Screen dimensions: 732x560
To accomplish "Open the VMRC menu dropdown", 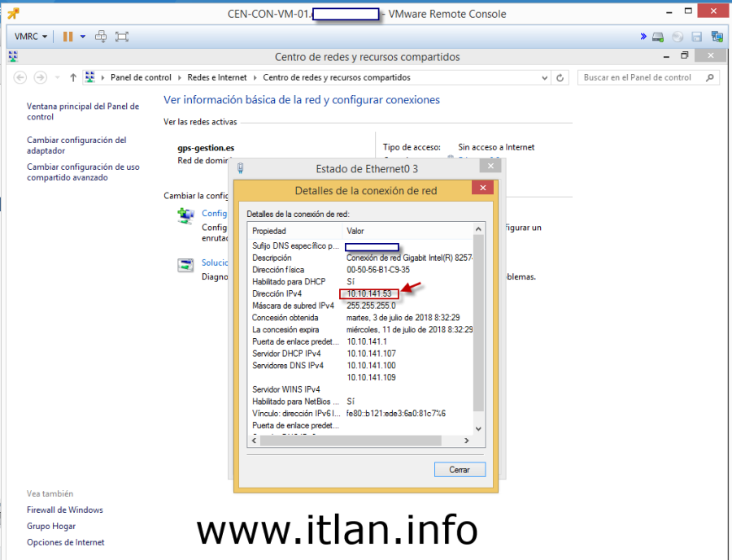I will click(x=31, y=37).
